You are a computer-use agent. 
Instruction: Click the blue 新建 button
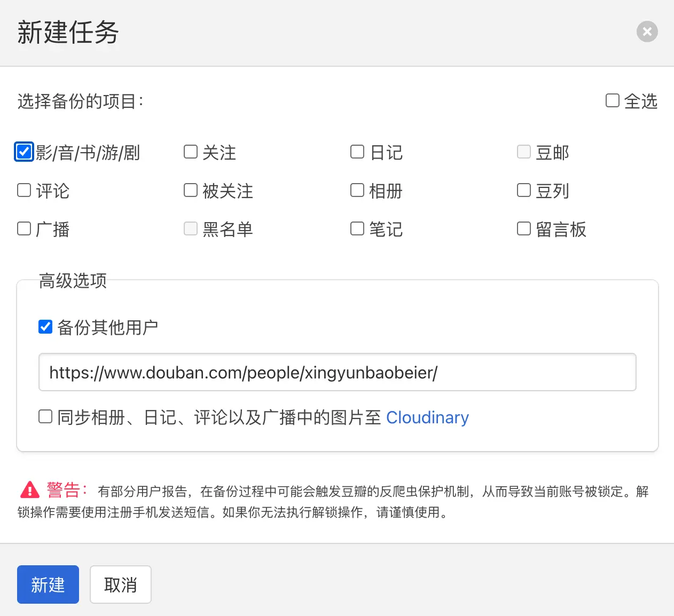pos(48,585)
